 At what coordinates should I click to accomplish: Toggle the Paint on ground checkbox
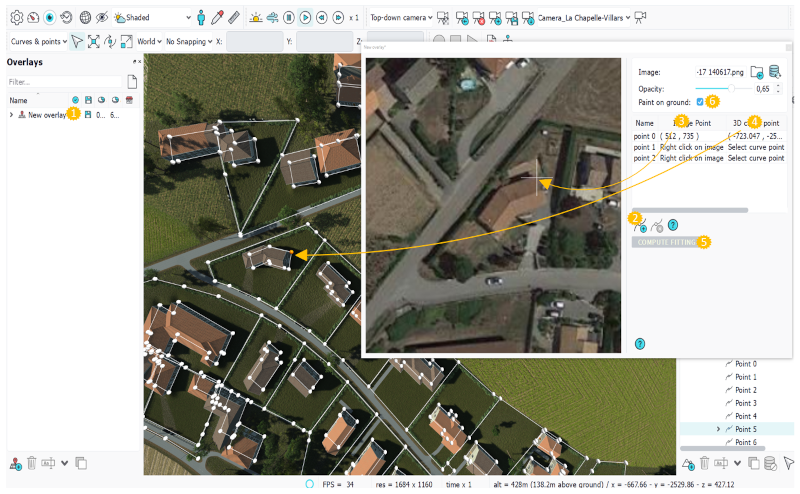699,102
